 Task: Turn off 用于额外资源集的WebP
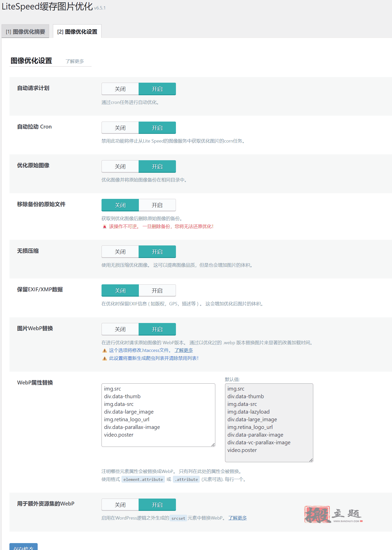[x=120, y=505]
